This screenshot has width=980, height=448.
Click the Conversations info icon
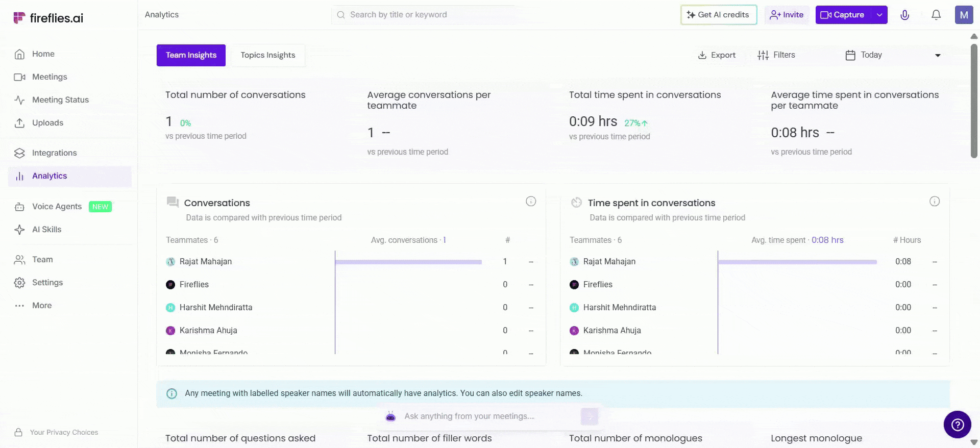[531, 202]
